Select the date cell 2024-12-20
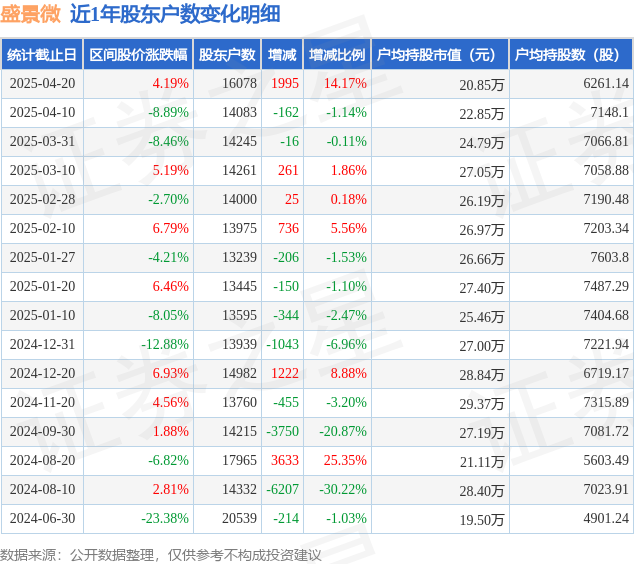The image size is (634, 564). [x=42, y=373]
